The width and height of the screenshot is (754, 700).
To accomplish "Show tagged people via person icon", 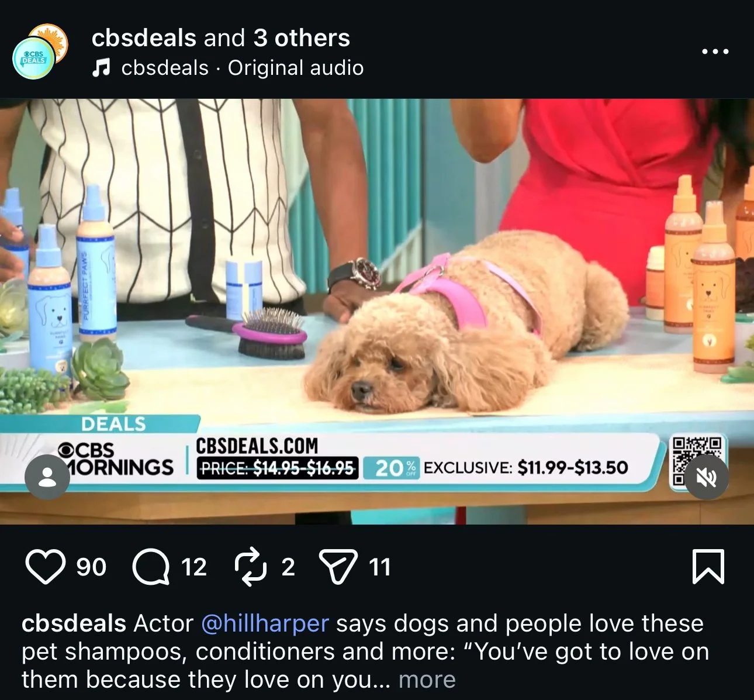I will (x=47, y=477).
